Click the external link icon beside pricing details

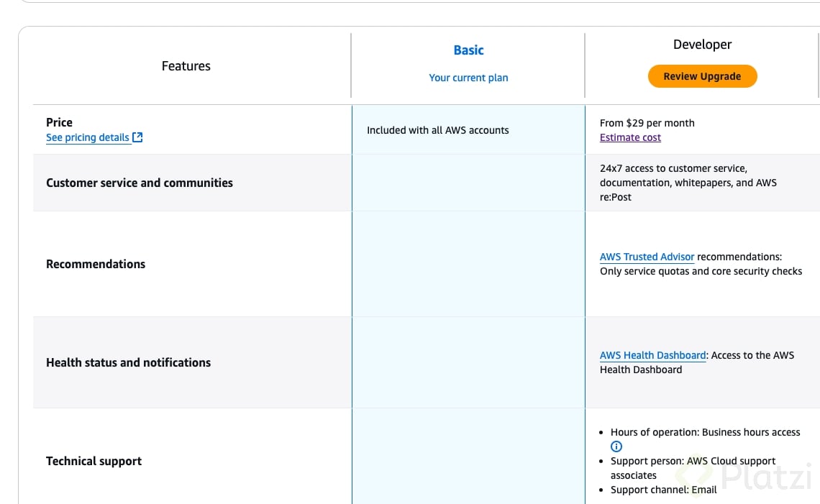point(138,137)
